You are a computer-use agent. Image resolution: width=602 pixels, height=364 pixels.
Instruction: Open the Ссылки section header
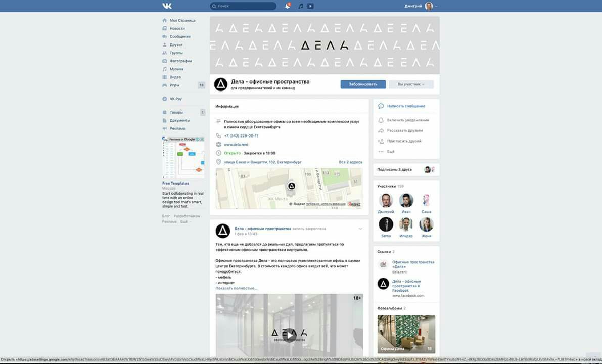pos(386,252)
